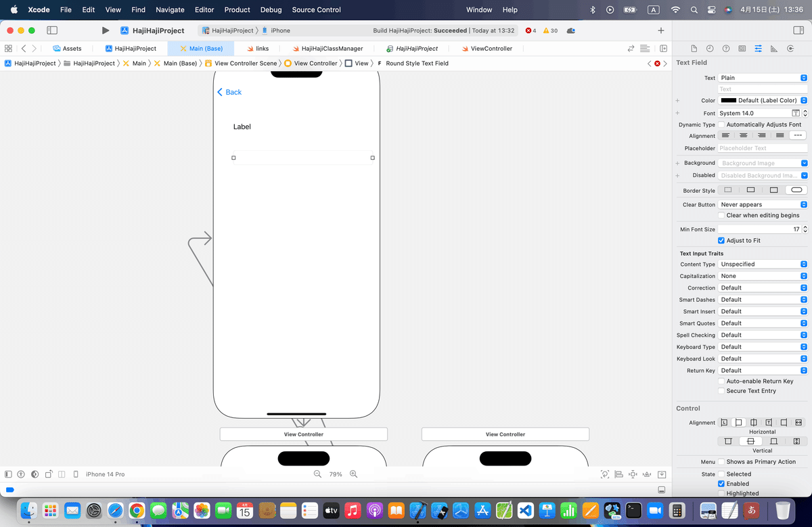Open the Spell Checking dropdown

(x=763, y=335)
